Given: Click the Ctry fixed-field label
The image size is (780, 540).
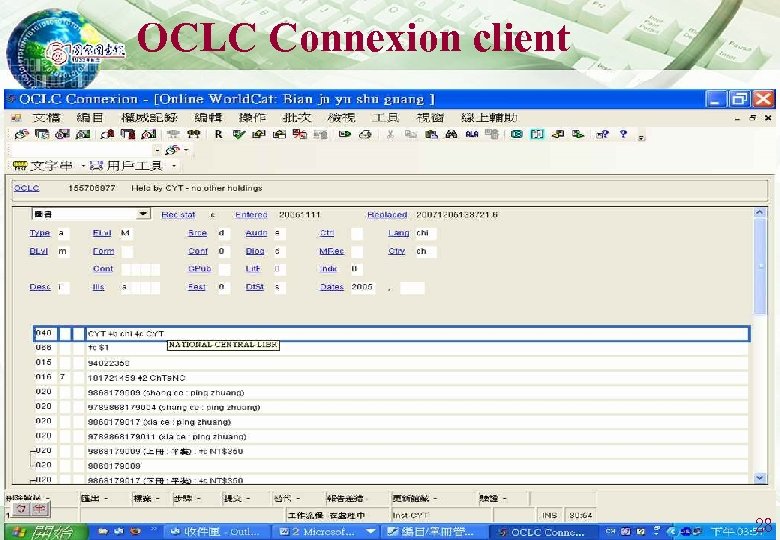Looking at the screenshot, I should click(396, 251).
